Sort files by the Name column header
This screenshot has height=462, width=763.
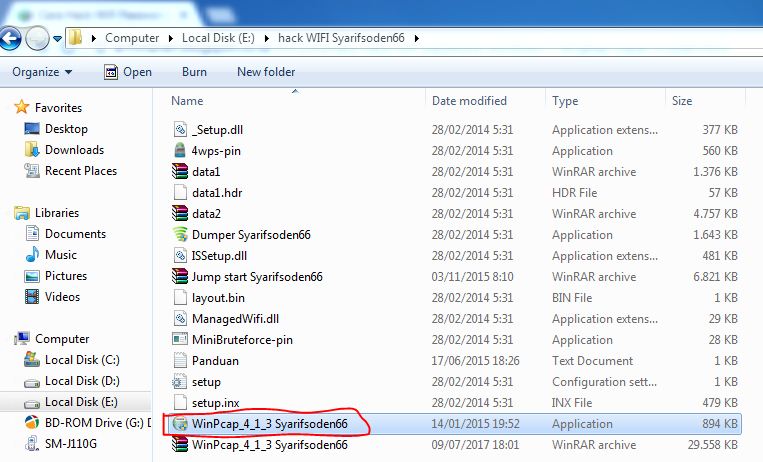[x=187, y=101]
